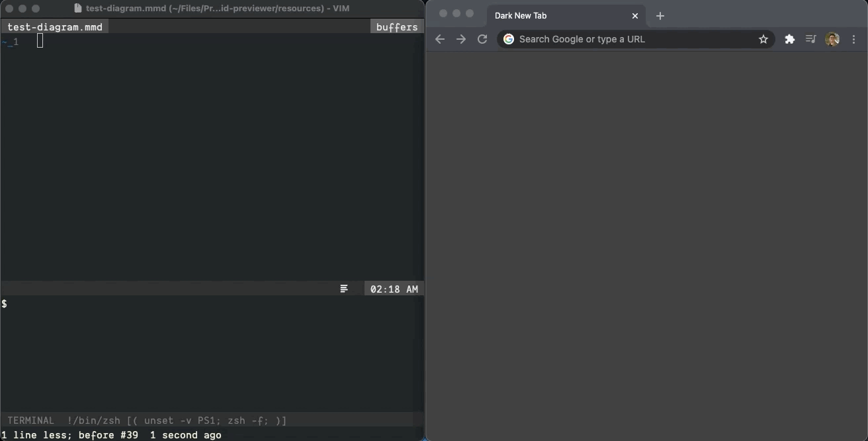Close the Dark New Tab tab

(x=635, y=16)
